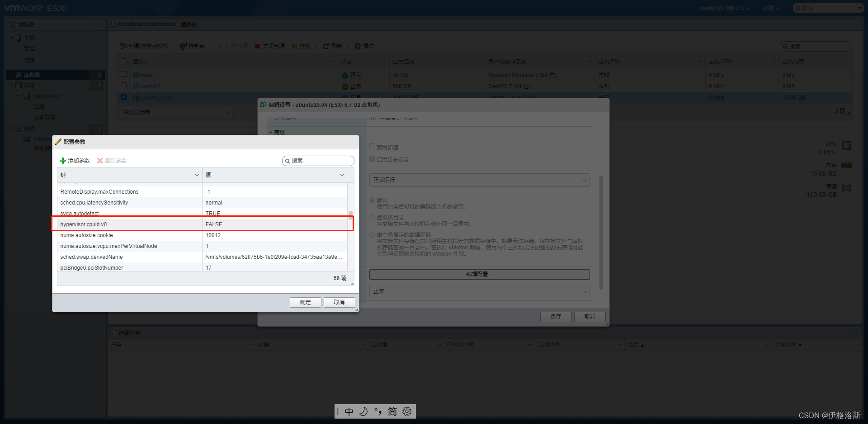Click the centos7 virtual machine icon
Viewport: 868px width, 424px height.
tap(137, 86)
